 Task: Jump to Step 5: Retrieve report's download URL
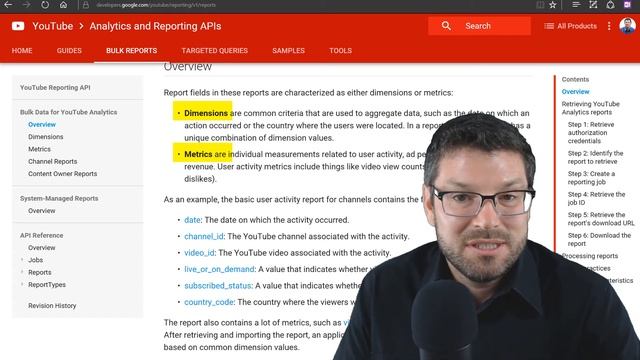point(601,219)
